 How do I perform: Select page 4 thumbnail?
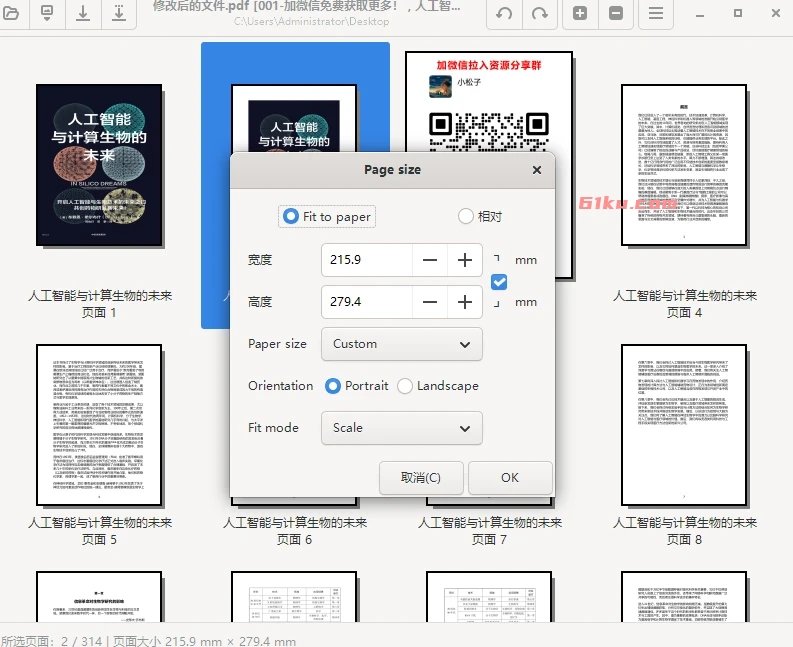click(x=684, y=165)
